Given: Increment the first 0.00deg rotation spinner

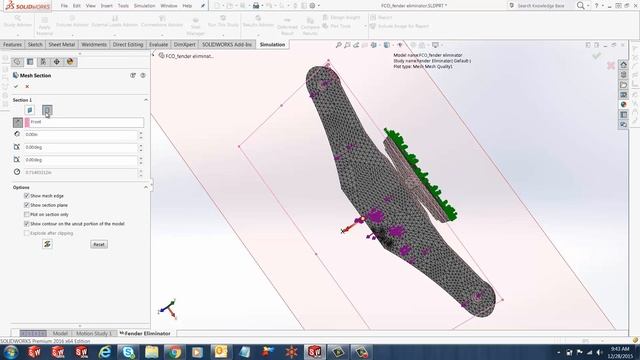Looking at the screenshot, I should [141, 145].
